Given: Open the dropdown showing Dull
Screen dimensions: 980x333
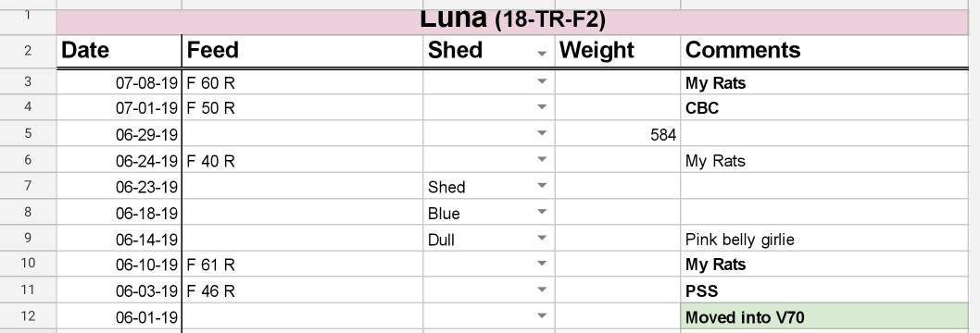Looking at the screenshot, I should tap(542, 239).
